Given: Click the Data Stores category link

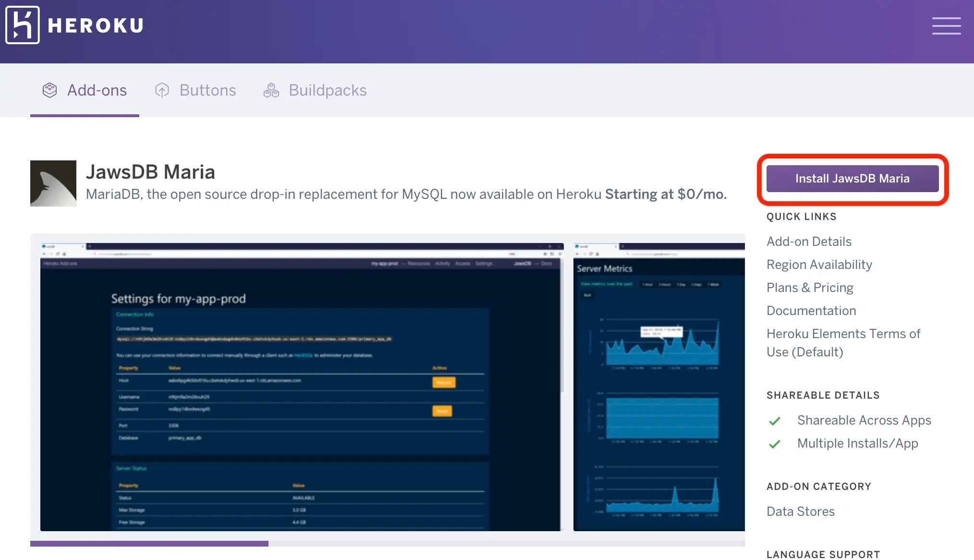Looking at the screenshot, I should click(x=800, y=511).
